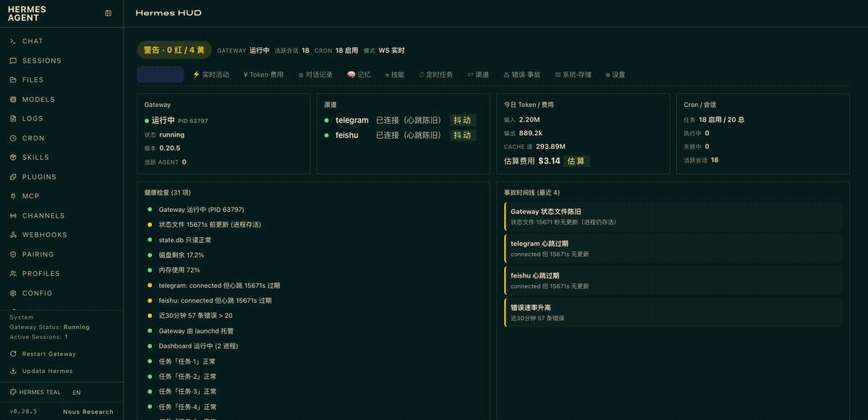Collapse the sidebar with the panel icon
The height and width of the screenshot is (420, 868).
pyautogui.click(x=109, y=13)
